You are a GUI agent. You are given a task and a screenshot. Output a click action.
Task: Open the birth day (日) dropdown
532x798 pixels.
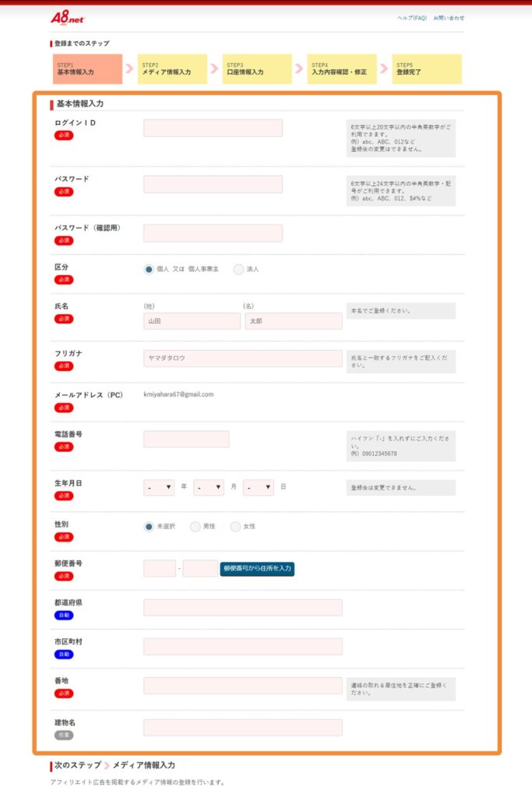point(259,488)
